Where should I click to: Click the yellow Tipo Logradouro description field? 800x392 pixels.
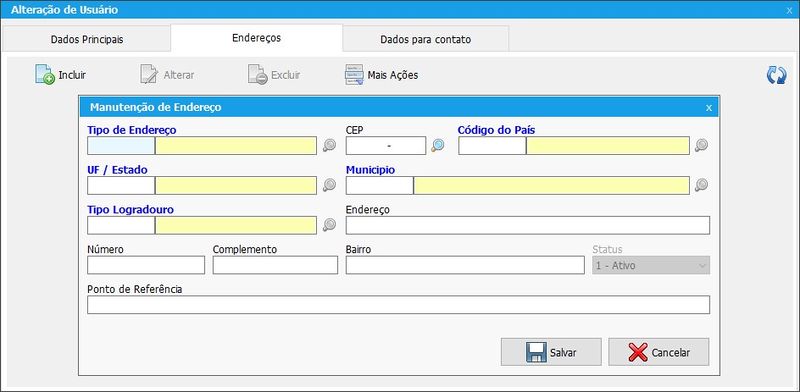pyautogui.click(x=236, y=225)
